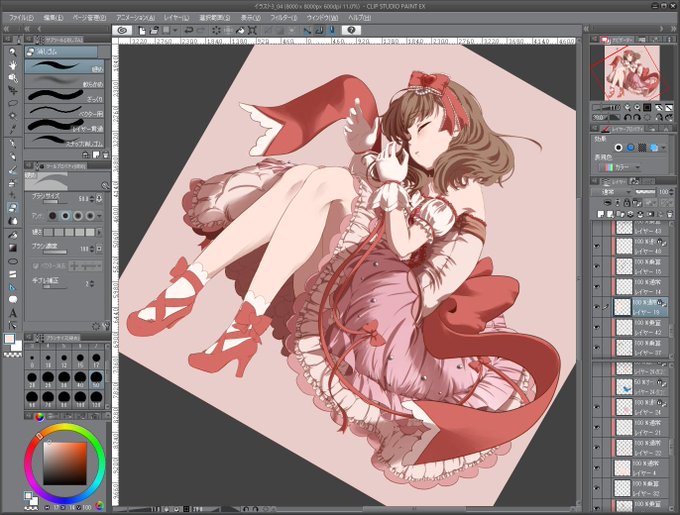The width and height of the screenshot is (680, 515).
Task: Click the hue color wheel ring
Action: [x=65, y=427]
